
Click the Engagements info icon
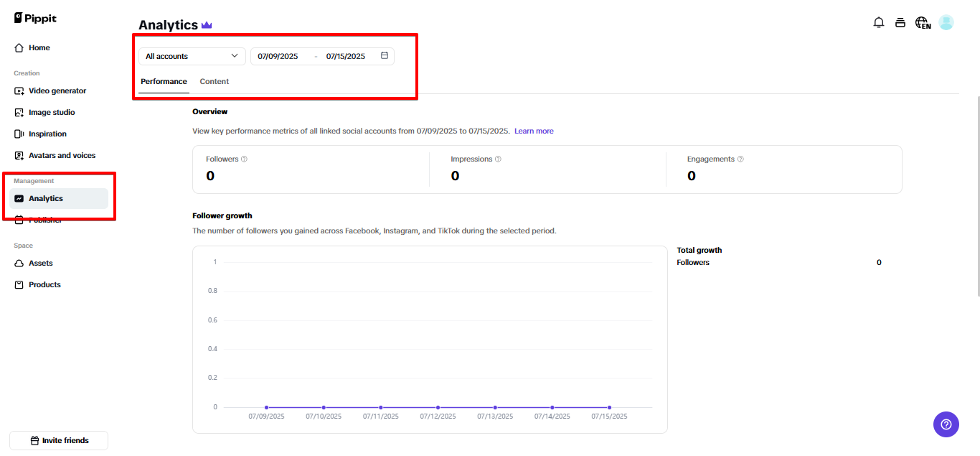(x=740, y=159)
